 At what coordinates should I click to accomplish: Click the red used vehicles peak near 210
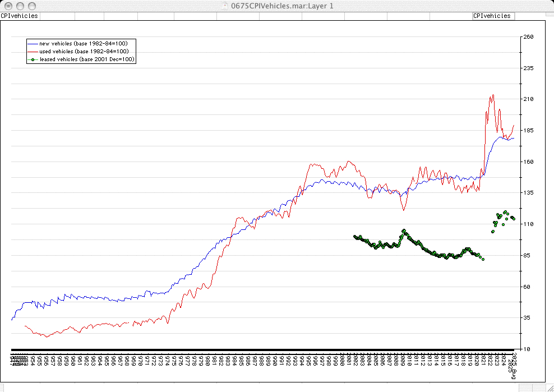492,95
